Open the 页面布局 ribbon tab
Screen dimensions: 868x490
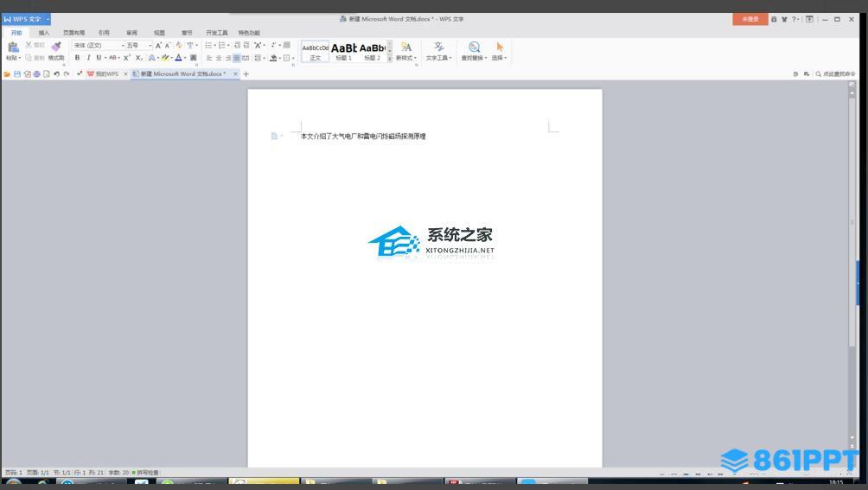click(73, 33)
